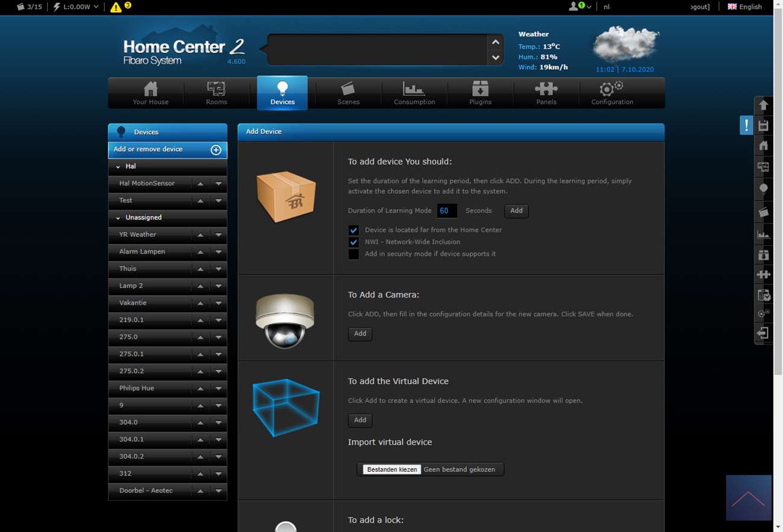Move Philips Hue device down in list
The image size is (783, 532).
219,389
